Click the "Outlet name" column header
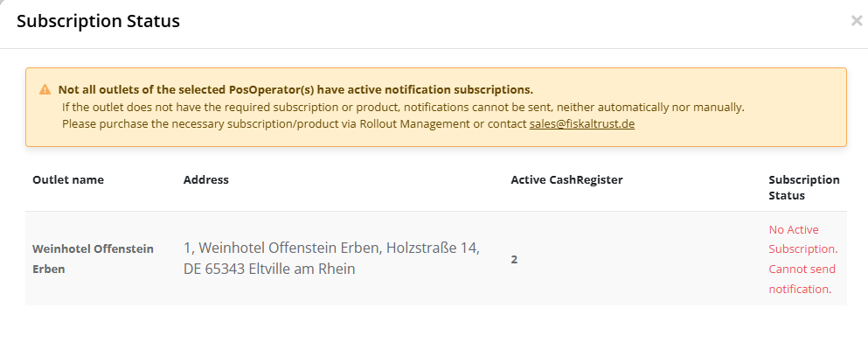Viewport: 868px width, 350px height. [x=68, y=179]
